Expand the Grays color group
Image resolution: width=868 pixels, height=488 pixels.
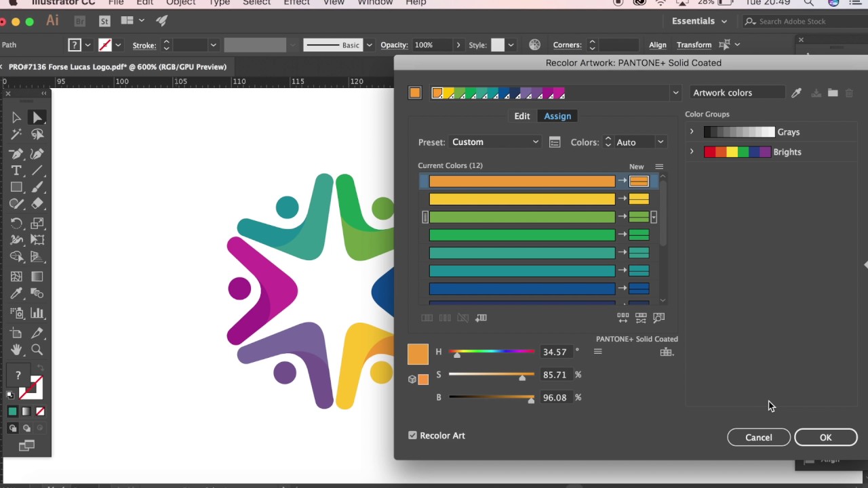tap(692, 132)
